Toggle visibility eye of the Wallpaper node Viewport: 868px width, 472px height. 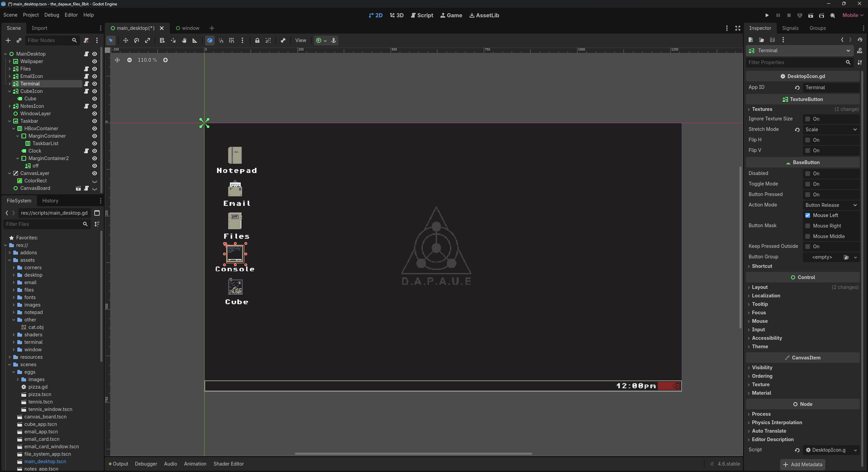pos(95,61)
